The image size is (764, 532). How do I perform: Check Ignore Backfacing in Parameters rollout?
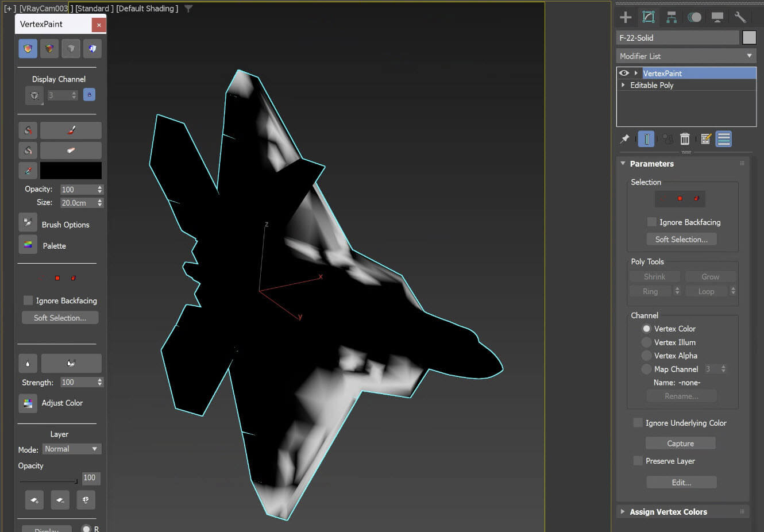[651, 222]
